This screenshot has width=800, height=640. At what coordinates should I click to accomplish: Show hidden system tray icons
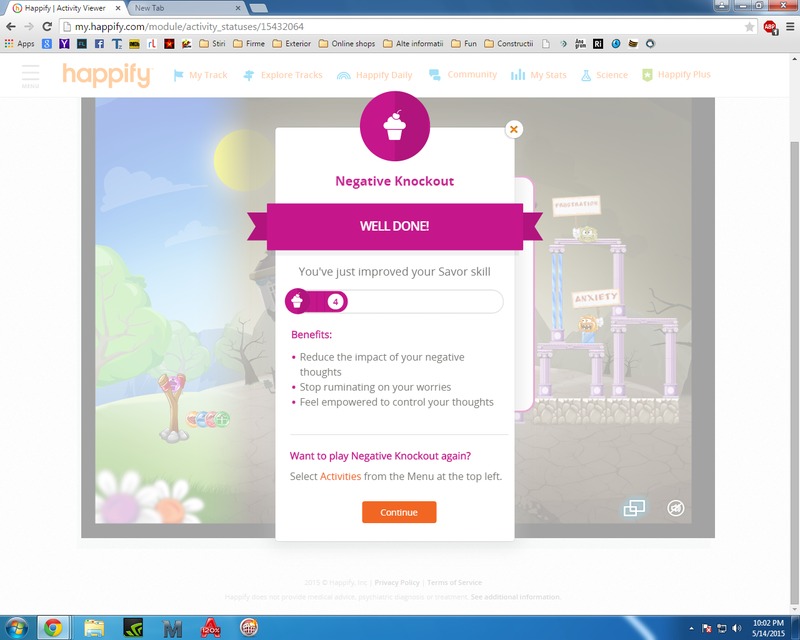point(691,628)
